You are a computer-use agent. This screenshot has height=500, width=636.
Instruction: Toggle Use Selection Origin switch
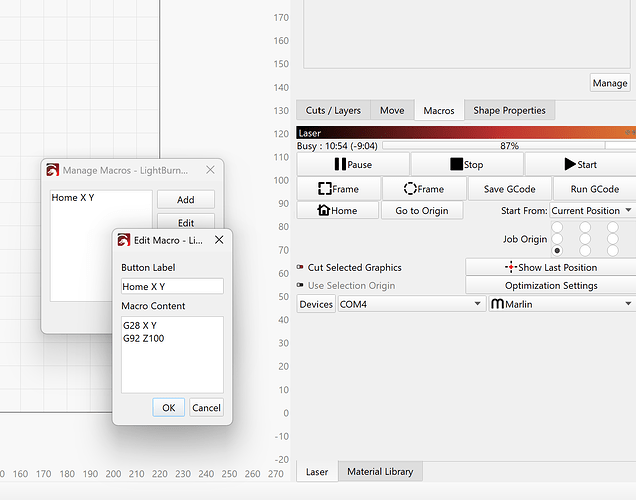tap(300, 285)
